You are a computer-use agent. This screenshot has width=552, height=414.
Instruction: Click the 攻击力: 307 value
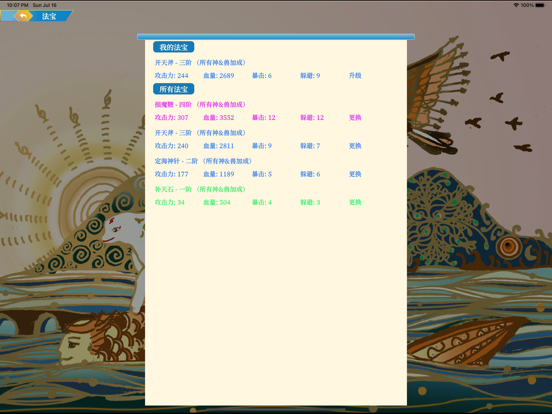pos(171,118)
